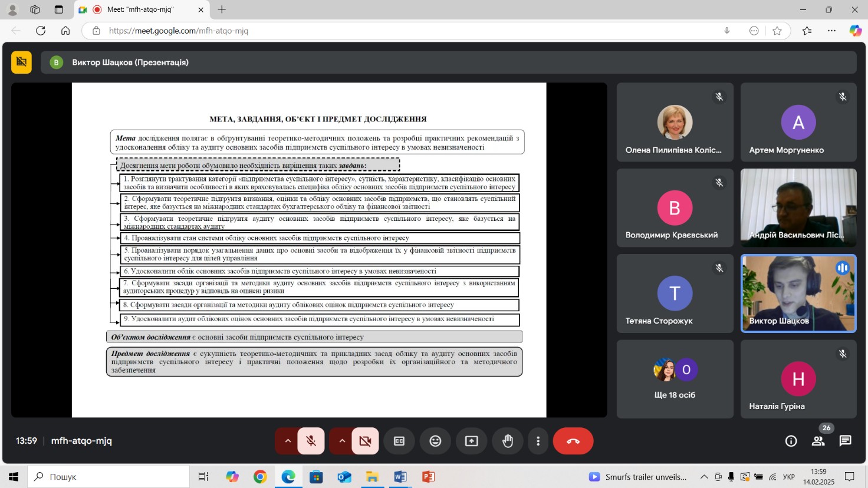Select the Meet "mfh-atqo-mjq" browser tab
This screenshot has width=868, height=488.
(x=142, y=9)
